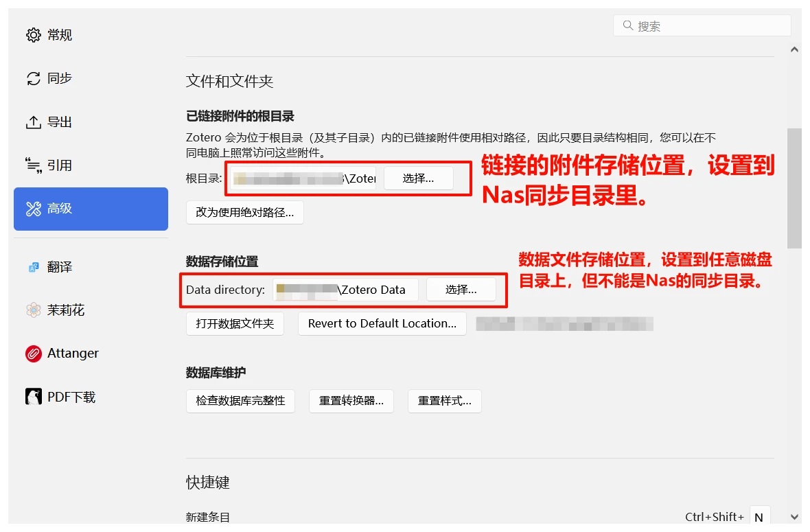
Task: Click the PDF下载 bird icon
Action: coord(34,397)
